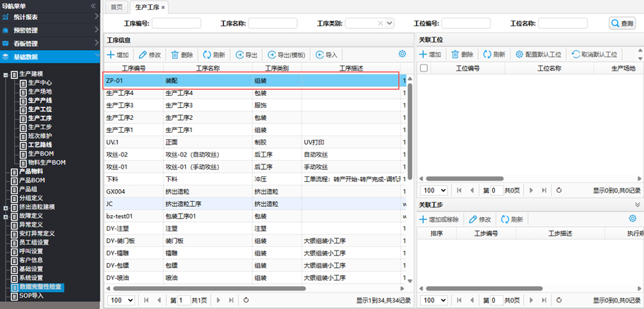Viewport: 644px width, 309px height.
Task: Click the page number field in 工序信息 pager
Action: tap(184, 300)
